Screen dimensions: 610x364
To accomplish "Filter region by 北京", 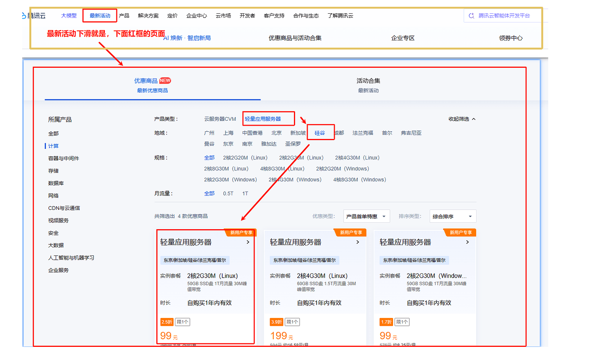I will point(276,133).
